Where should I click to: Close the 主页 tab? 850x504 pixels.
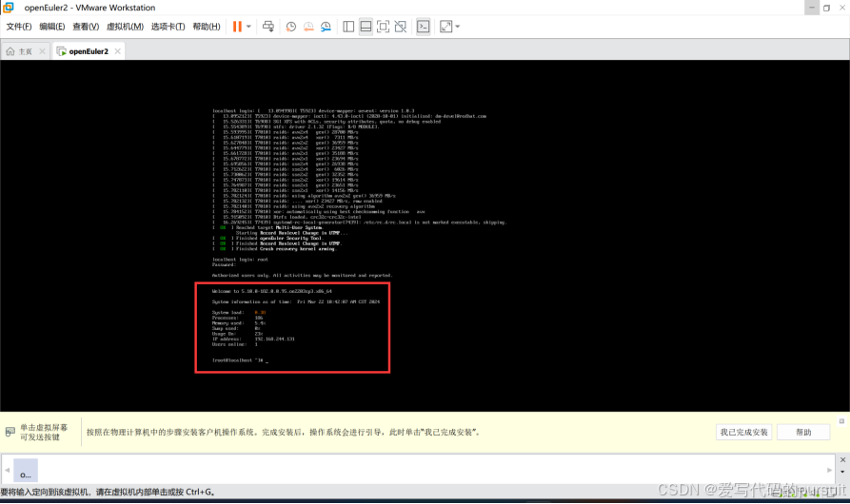point(42,51)
